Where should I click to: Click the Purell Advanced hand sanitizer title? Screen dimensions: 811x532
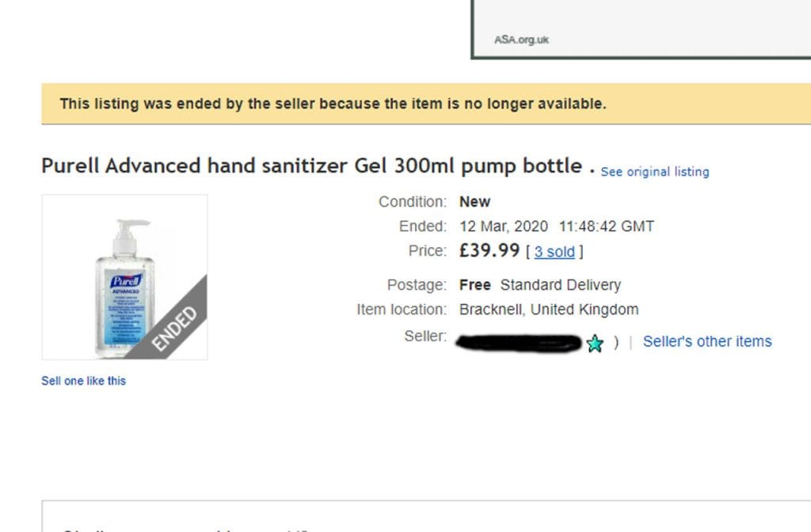(x=311, y=166)
